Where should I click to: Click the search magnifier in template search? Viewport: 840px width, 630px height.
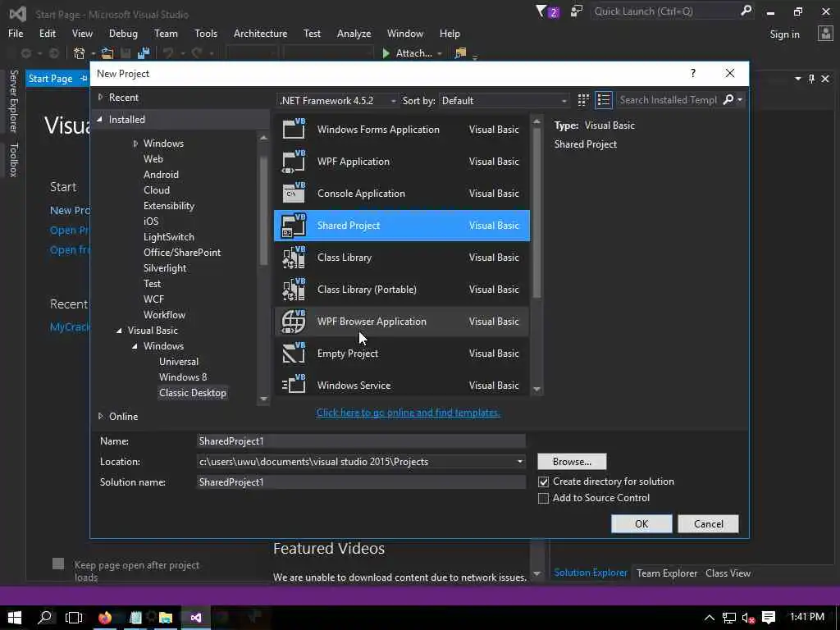(728, 99)
